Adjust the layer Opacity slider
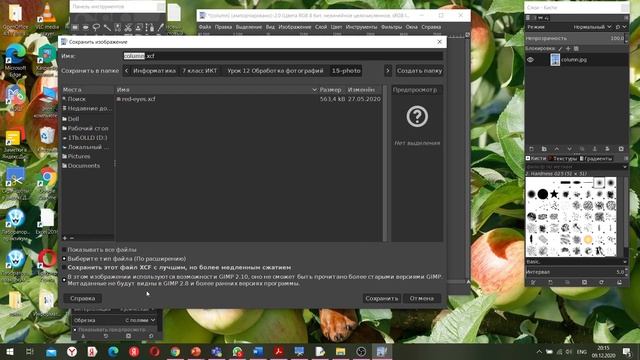The height and width of the screenshot is (360, 640). pyautogui.click(x=575, y=38)
